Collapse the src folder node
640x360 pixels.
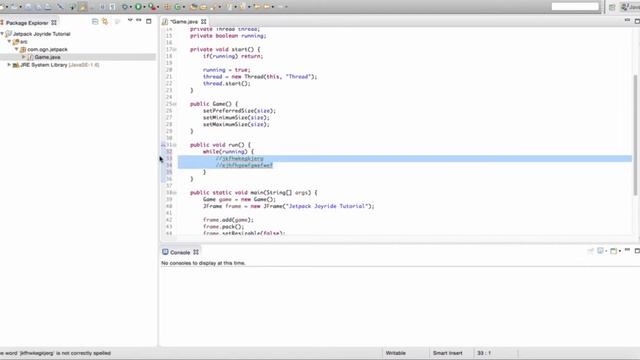(x=9, y=42)
